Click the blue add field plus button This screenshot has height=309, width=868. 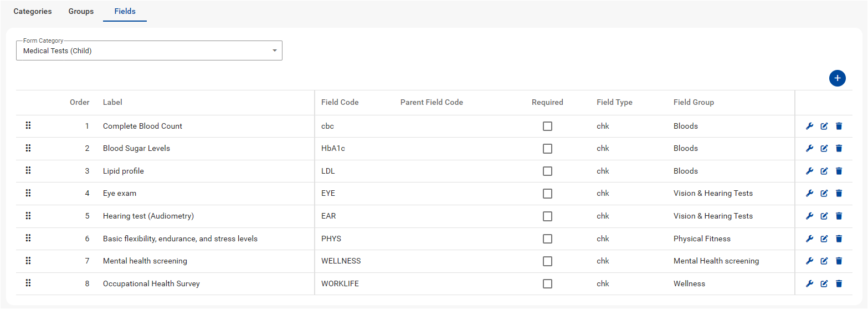click(837, 78)
